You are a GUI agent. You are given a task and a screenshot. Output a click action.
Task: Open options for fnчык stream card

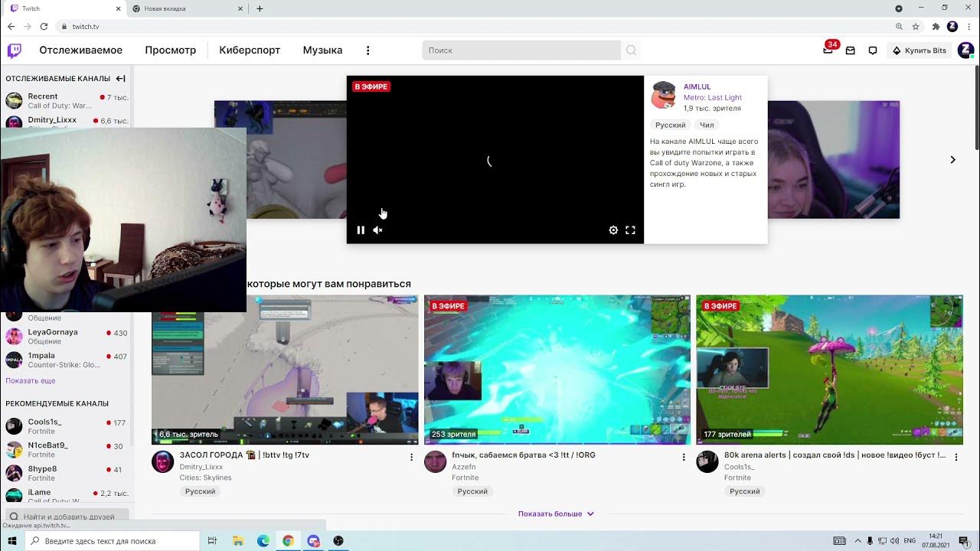point(684,457)
